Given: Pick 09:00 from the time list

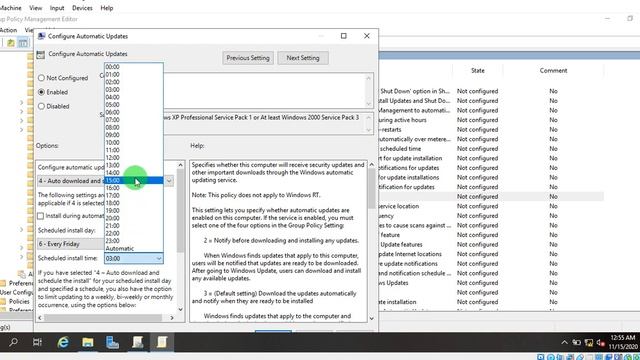Looking at the screenshot, I should coord(134,135).
